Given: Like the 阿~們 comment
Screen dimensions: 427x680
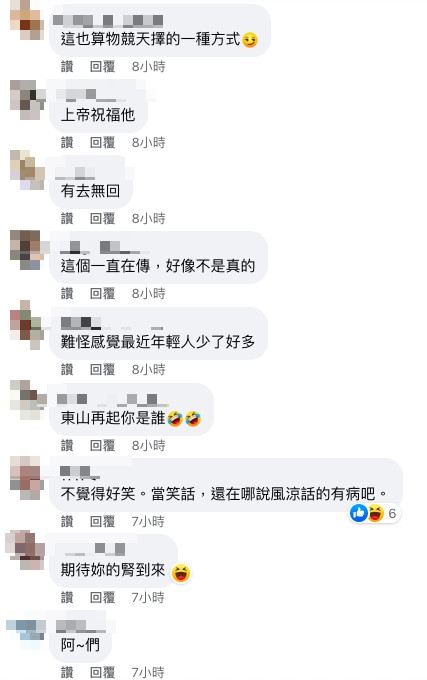Looking at the screenshot, I should point(67,673).
